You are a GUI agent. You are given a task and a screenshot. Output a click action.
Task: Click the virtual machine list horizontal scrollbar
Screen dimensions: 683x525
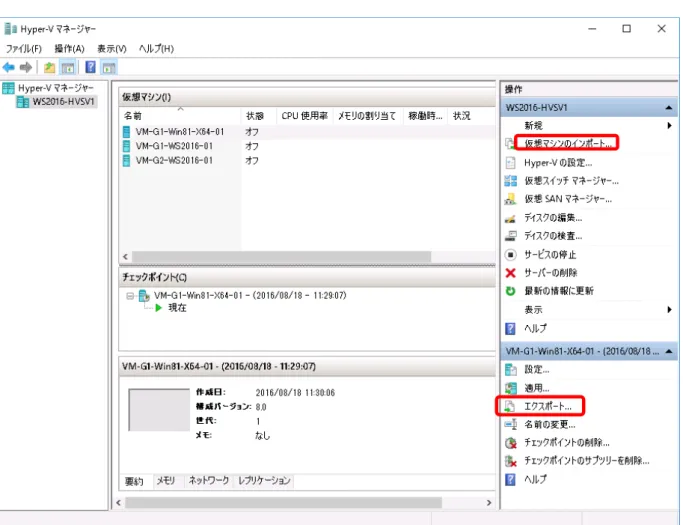point(281,257)
